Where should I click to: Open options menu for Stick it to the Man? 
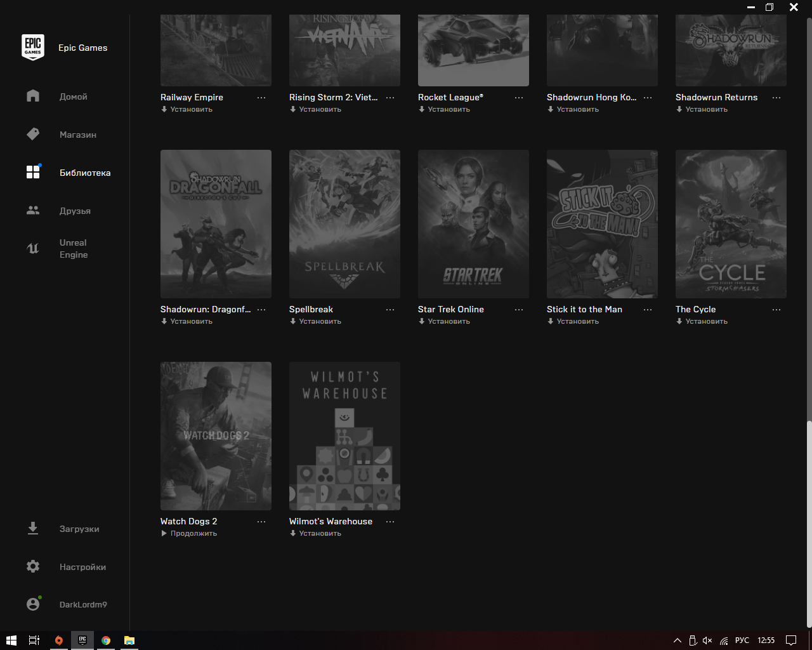pos(648,310)
